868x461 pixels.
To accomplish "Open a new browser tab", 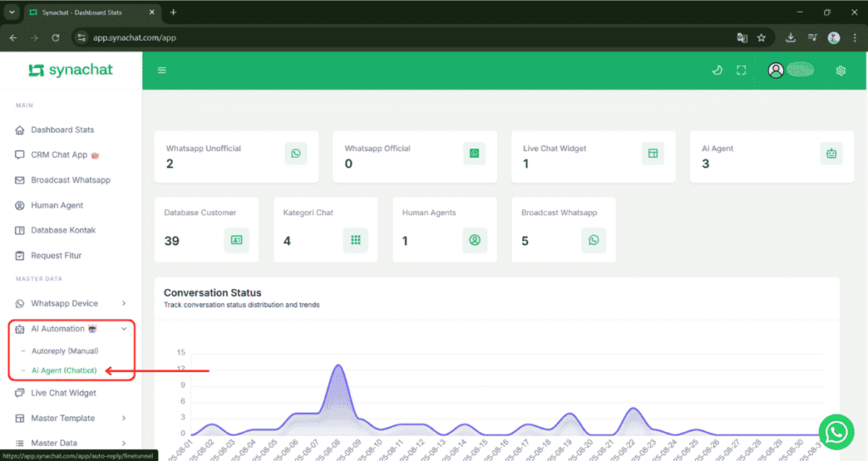I will 173,12.
